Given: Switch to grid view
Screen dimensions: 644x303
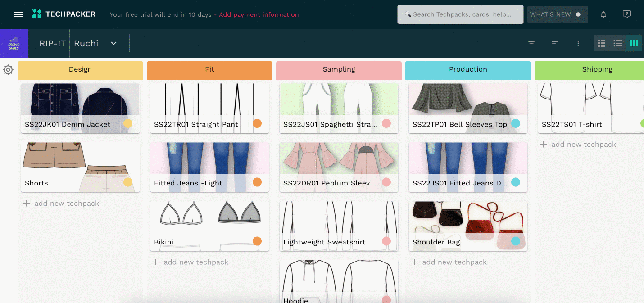Looking at the screenshot, I should point(602,43).
